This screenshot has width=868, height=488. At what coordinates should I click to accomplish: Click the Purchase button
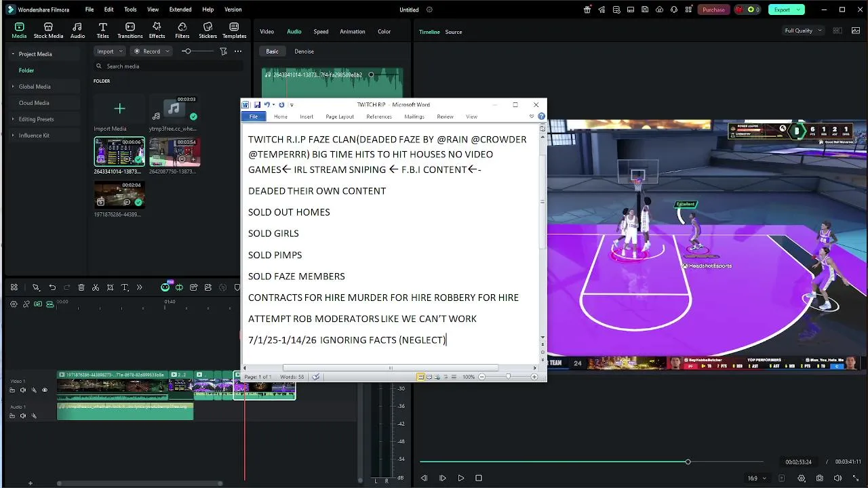pos(713,9)
